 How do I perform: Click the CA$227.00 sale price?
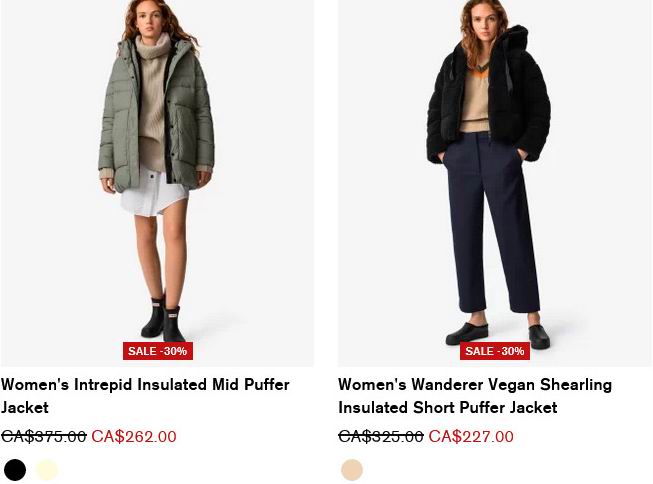click(471, 437)
